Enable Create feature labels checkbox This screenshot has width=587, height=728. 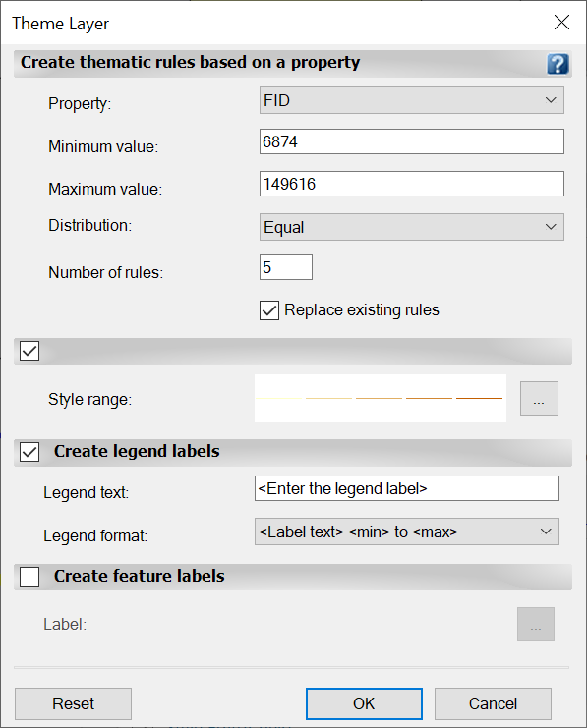[x=29, y=577]
